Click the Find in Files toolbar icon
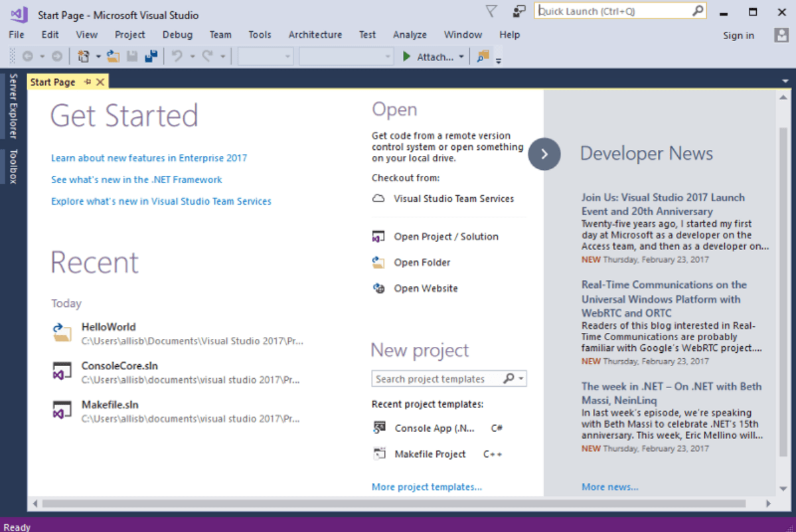This screenshot has width=796, height=532. [483, 56]
